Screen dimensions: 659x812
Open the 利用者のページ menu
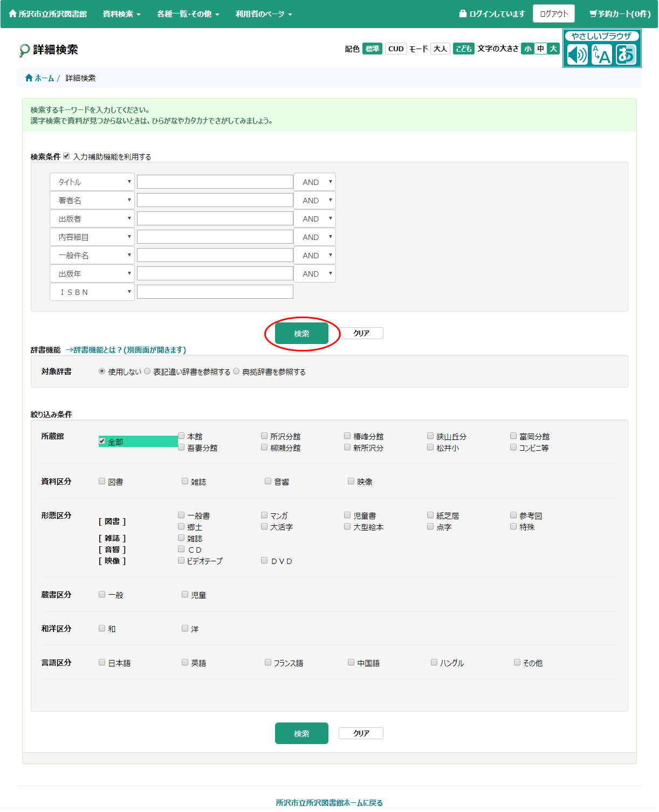point(263,14)
